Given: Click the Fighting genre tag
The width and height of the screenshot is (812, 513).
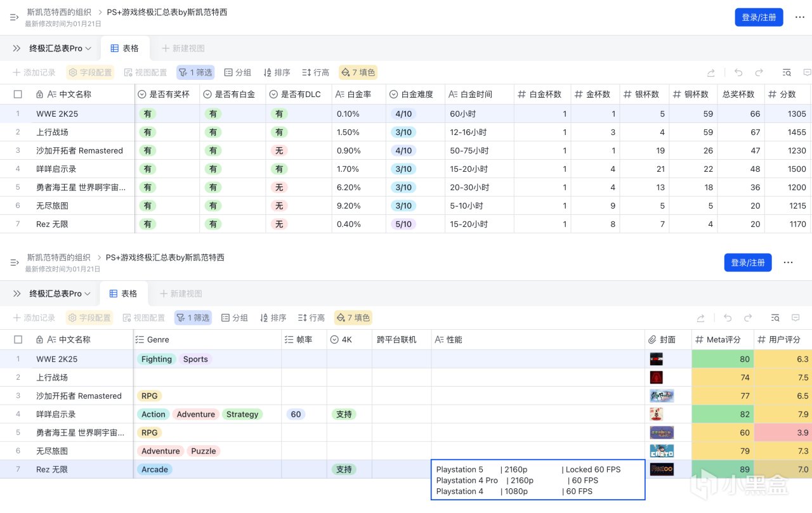Looking at the screenshot, I should (x=157, y=359).
